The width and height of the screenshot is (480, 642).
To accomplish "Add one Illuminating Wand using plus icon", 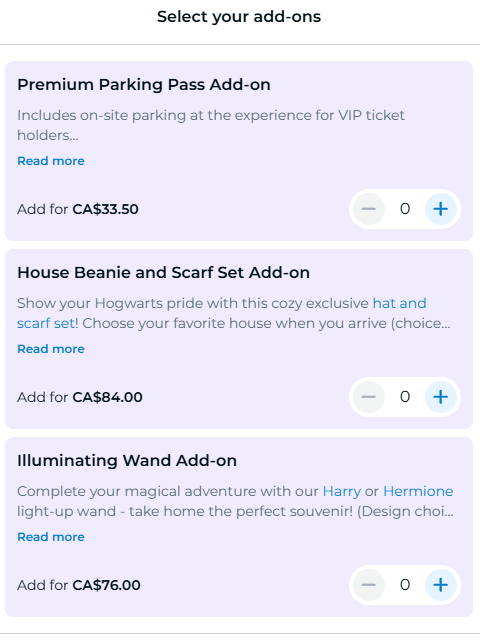I will coord(441,585).
